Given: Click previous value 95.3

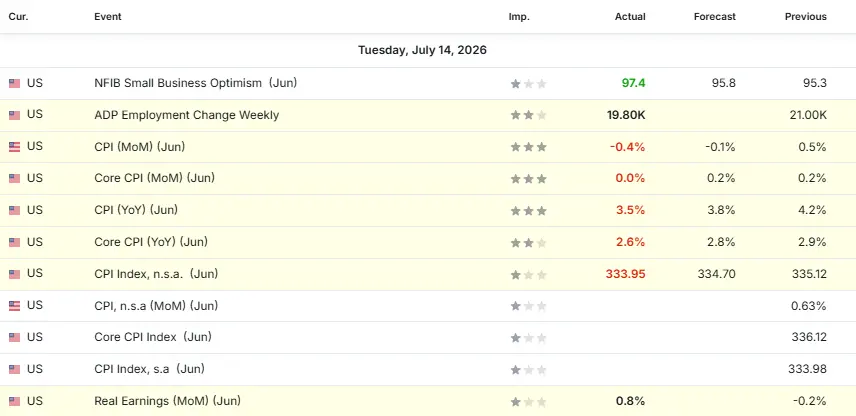Looking at the screenshot, I should (815, 83).
